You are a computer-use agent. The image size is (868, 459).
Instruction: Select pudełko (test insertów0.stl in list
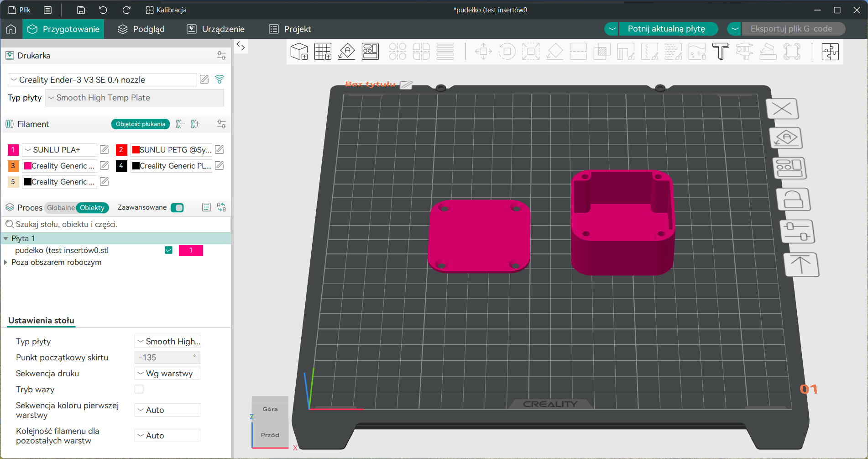(62, 250)
